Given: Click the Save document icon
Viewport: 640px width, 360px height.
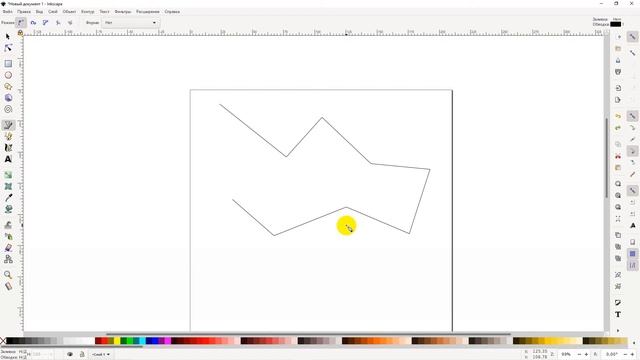Looking at the screenshot, I should tap(618, 60).
